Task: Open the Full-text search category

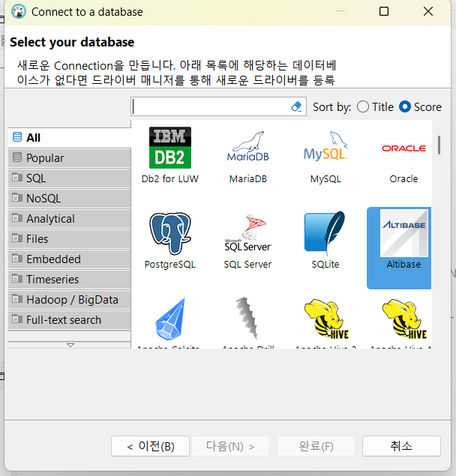Action: click(x=70, y=320)
